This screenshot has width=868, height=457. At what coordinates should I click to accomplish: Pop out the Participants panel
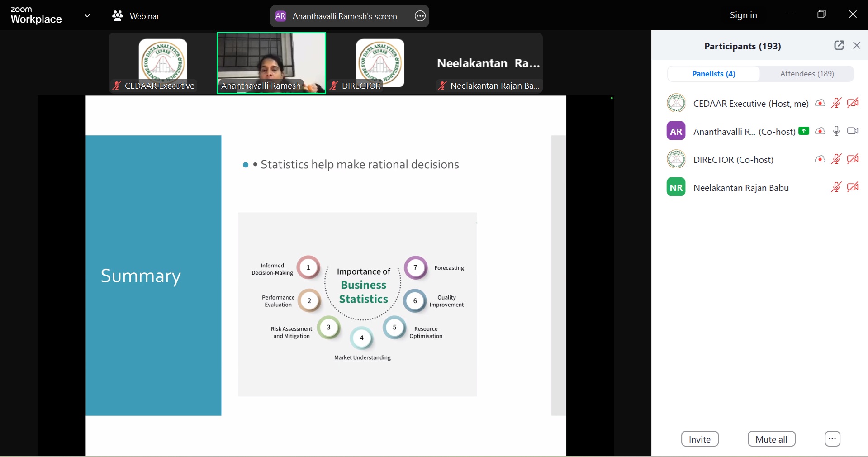[839, 45]
